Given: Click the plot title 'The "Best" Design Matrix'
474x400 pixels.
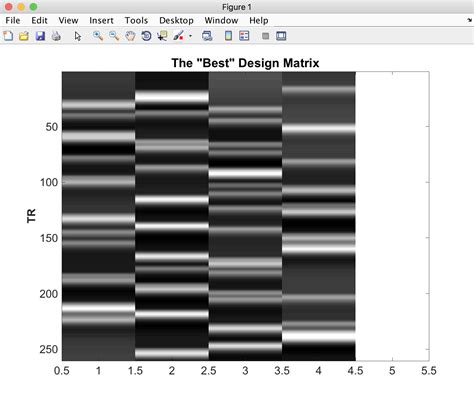Looking at the screenshot, I should click(245, 63).
